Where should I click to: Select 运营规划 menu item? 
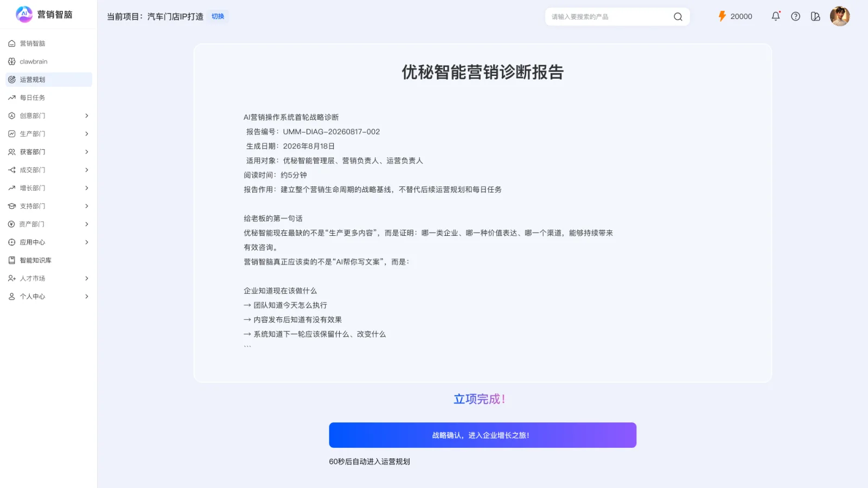point(49,80)
